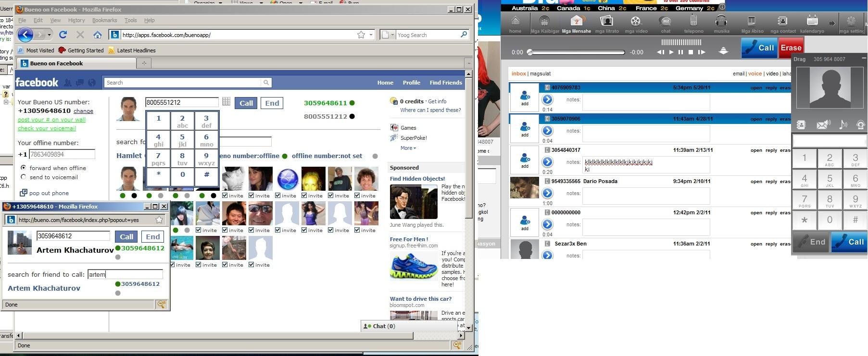This screenshot has width=868, height=356.
Task: Click the offline number input field
Action: pyautogui.click(x=62, y=154)
